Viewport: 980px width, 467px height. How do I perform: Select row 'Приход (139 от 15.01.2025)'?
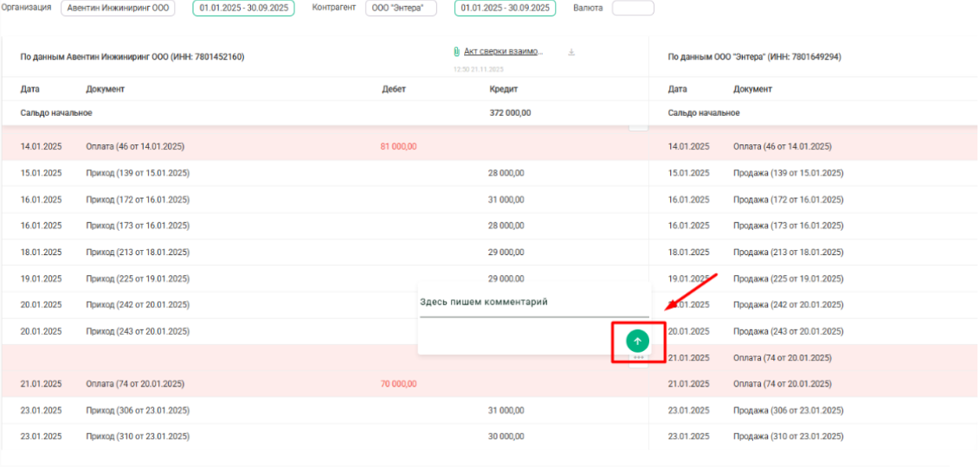pyautogui.click(x=138, y=173)
